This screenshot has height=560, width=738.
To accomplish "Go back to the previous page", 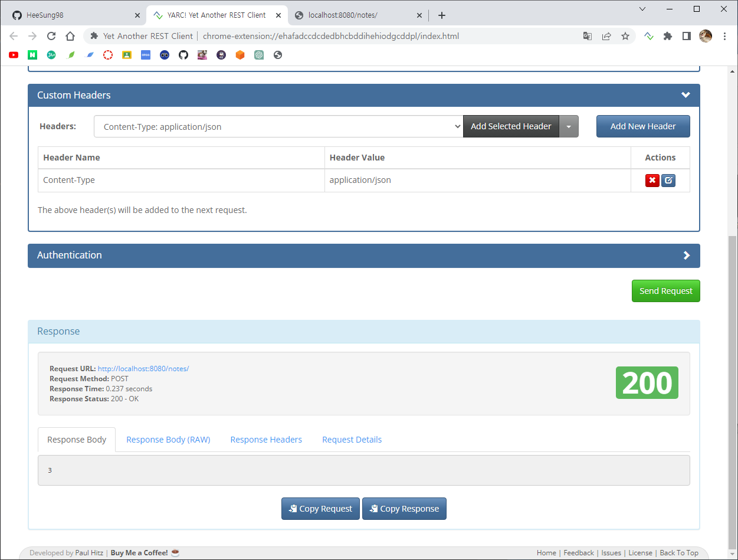I will 14,36.
